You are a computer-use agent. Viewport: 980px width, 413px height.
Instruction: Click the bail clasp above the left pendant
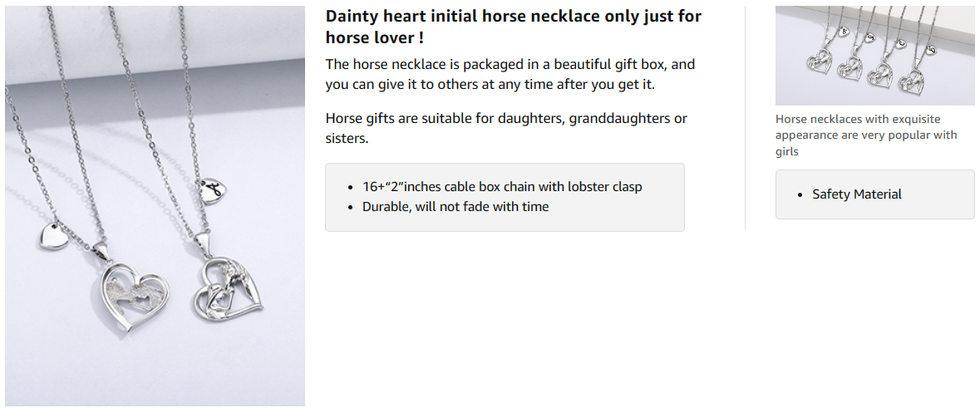101,249
